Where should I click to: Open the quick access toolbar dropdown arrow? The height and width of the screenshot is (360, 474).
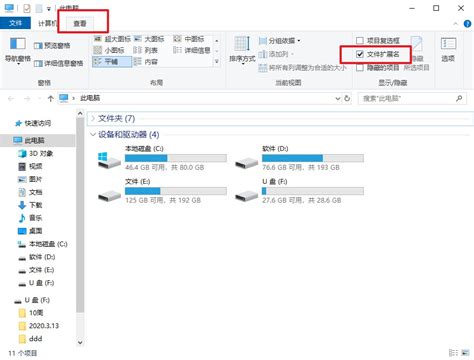click(x=49, y=9)
